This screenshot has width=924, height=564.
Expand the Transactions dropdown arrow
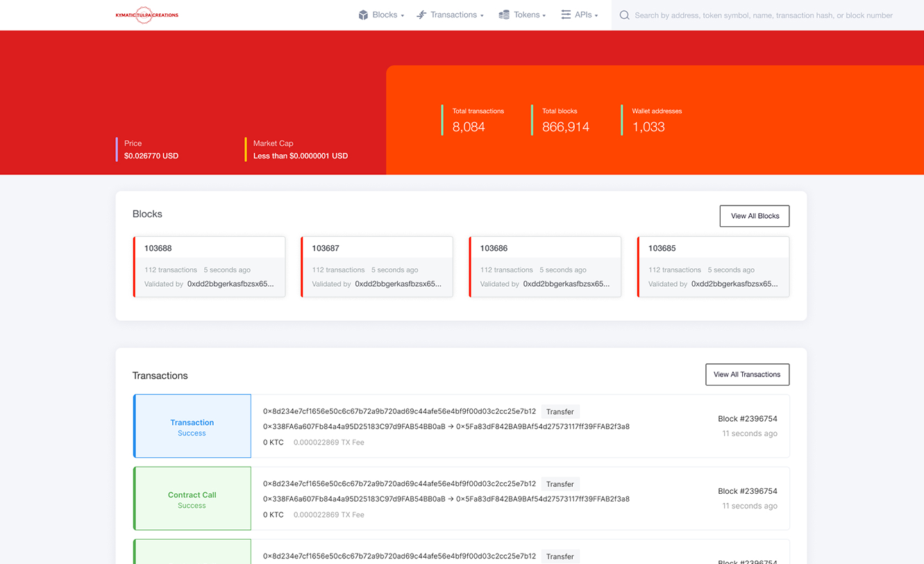point(482,16)
